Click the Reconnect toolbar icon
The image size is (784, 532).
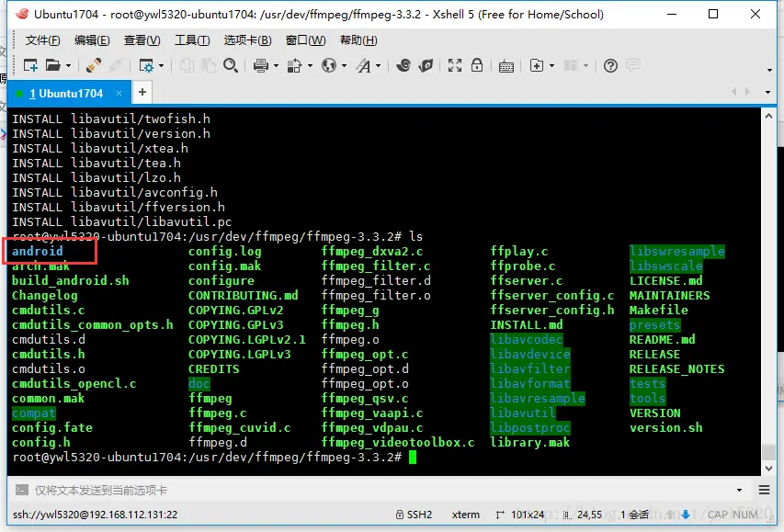(x=94, y=65)
